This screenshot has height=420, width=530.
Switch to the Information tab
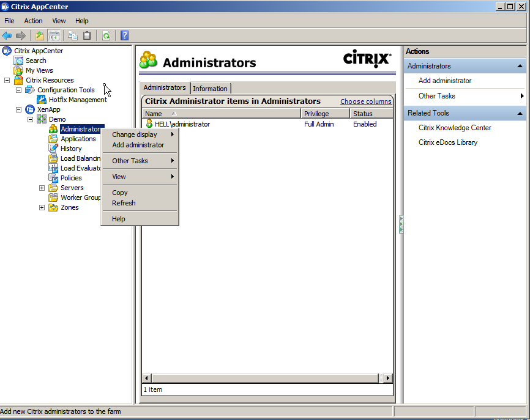coord(210,89)
